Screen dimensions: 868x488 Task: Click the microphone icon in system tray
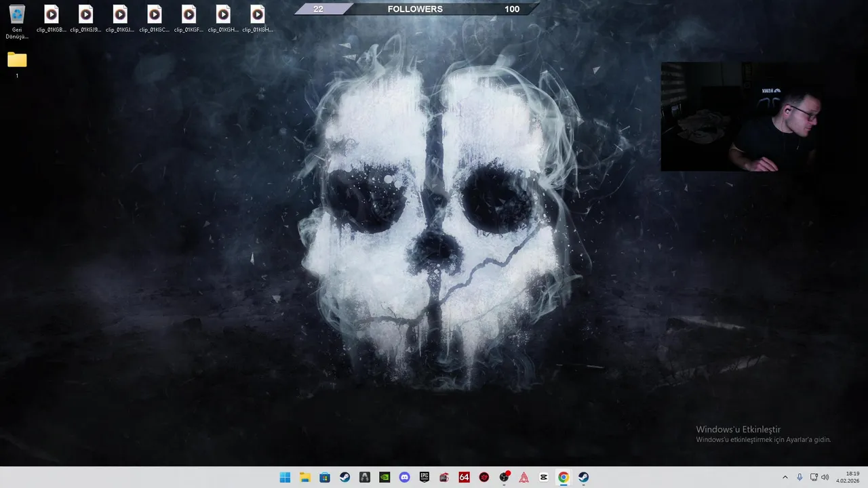click(x=800, y=477)
